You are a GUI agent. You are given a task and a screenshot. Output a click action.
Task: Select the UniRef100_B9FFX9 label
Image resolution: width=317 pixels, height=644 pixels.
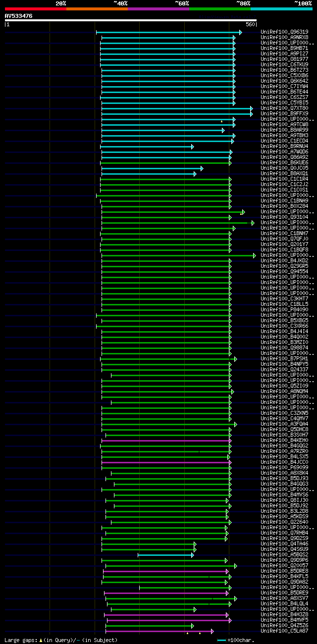click(x=284, y=114)
